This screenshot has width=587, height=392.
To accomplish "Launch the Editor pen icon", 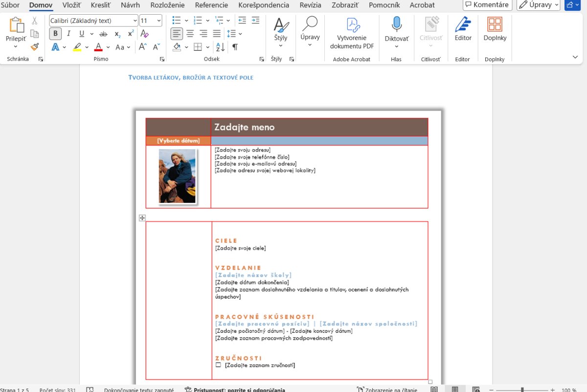I will coord(463,29).
